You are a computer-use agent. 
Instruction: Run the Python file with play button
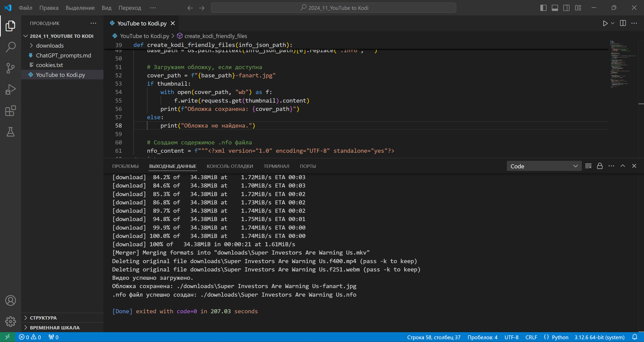[x=605, y=23]
